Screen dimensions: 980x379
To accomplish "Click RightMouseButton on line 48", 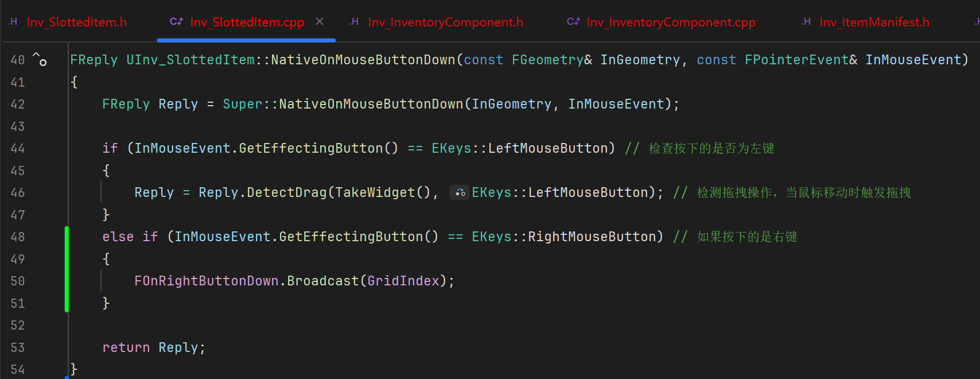I will coord(592,237).
